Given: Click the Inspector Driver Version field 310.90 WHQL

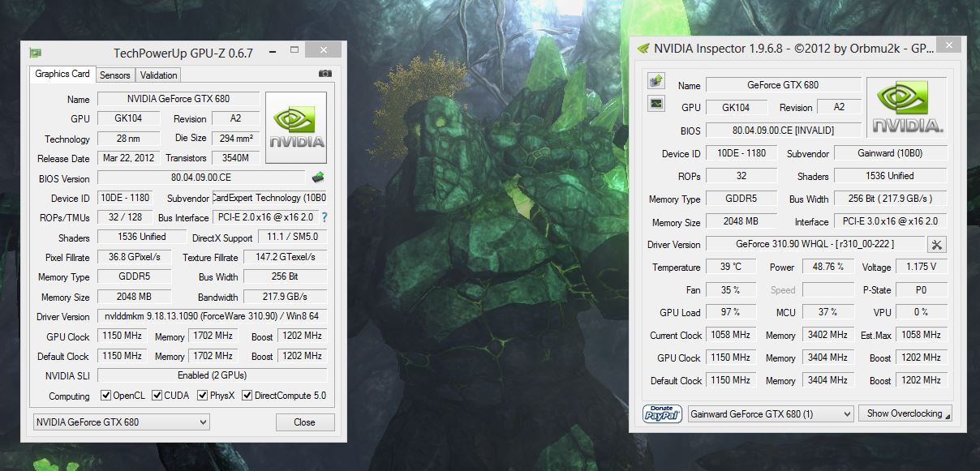Looking at the screenshot, I should click(815, 244).
